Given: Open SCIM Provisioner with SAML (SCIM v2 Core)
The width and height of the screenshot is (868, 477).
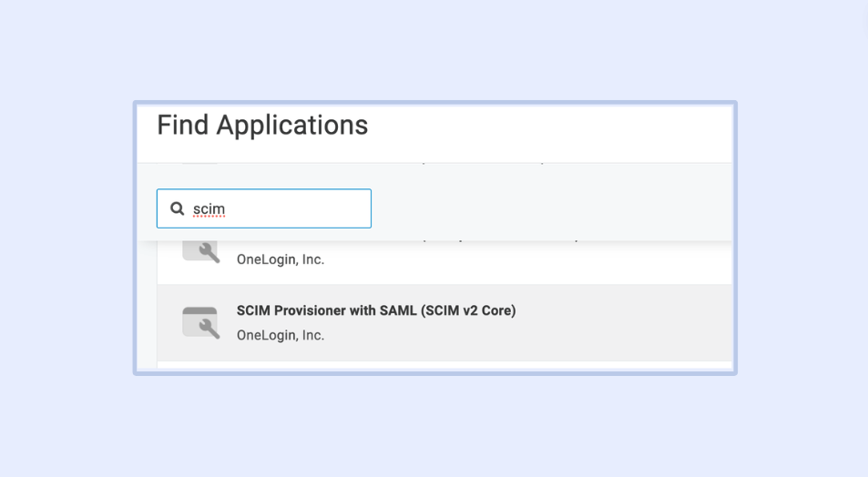Looking at the screenshot, I should (x=375, y=311).
